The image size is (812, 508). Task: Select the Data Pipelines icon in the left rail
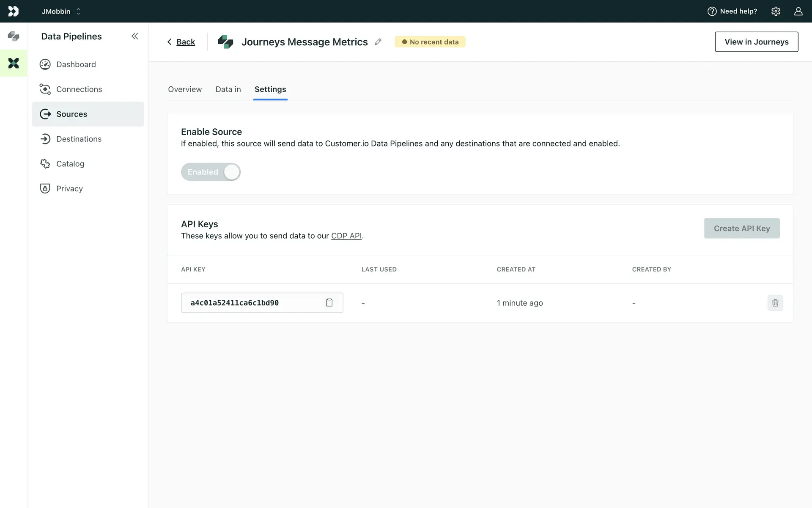pos(14,63)
